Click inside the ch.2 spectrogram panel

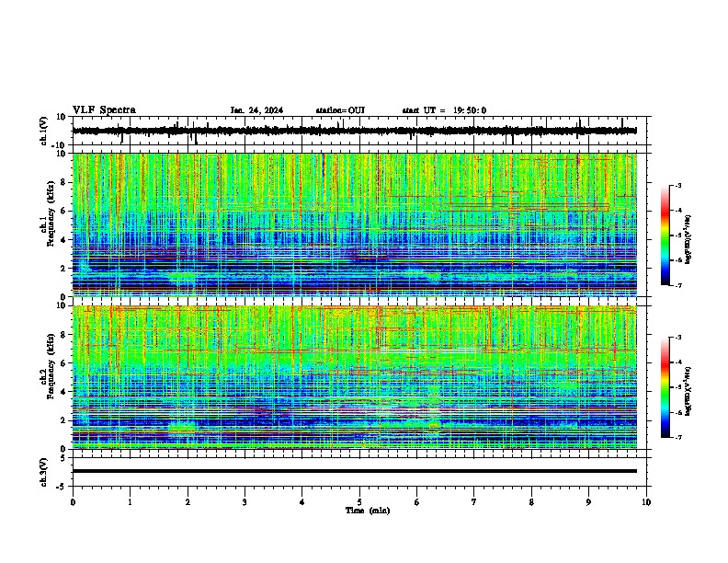tap(354, 377)
